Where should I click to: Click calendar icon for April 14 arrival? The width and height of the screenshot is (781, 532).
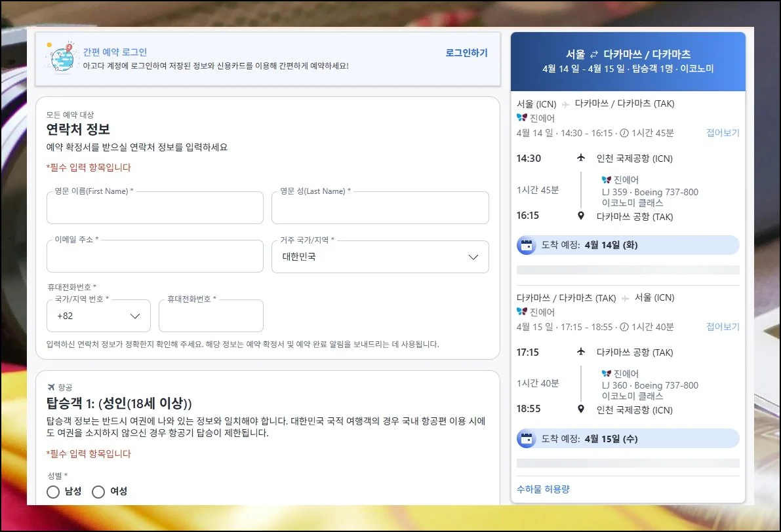(x=526, y=245)
